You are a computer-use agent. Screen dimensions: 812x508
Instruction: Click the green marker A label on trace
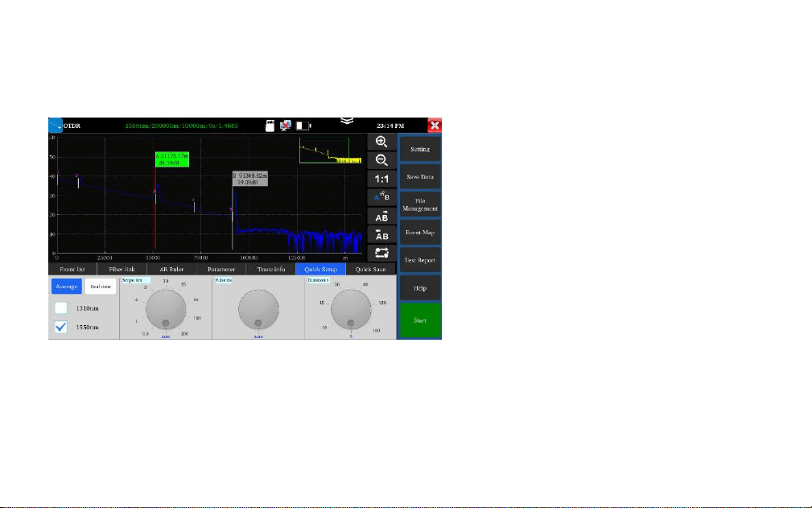pyautogui.click(x=172, y=159)
